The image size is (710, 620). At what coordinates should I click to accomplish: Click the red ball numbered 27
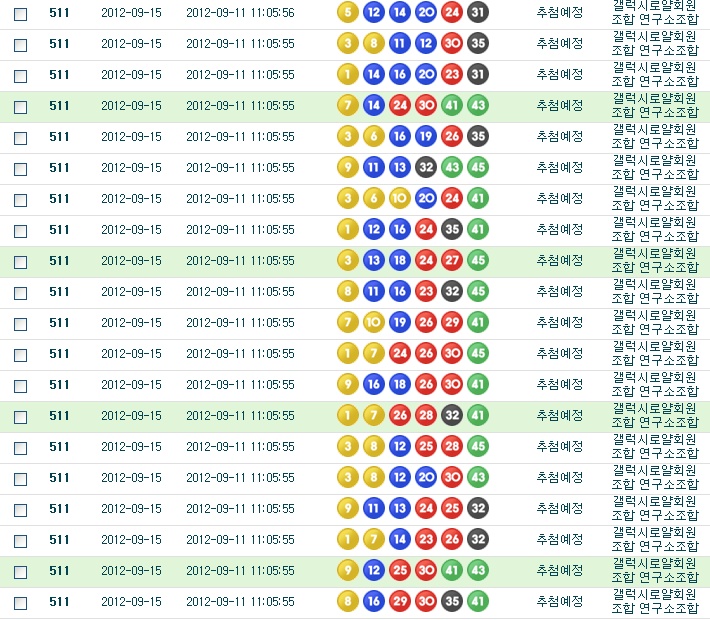click(x=452, y=261)
